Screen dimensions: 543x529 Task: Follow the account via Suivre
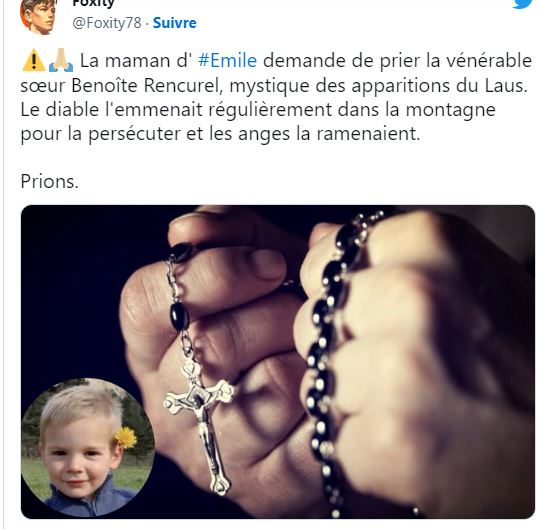175,23
